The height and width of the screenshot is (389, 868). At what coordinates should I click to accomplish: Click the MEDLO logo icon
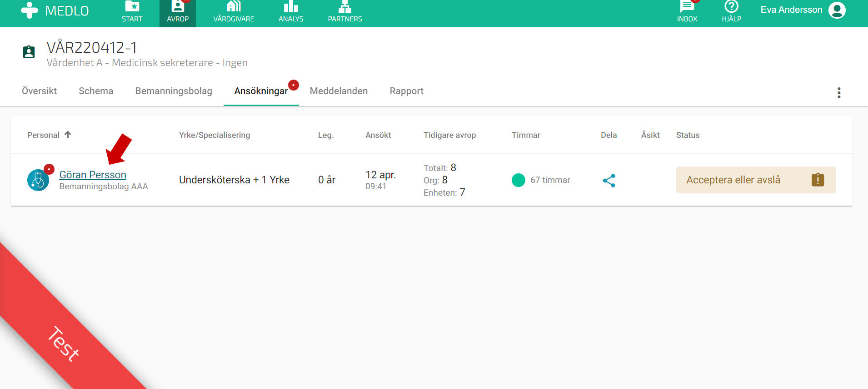(x=30, y=10)
